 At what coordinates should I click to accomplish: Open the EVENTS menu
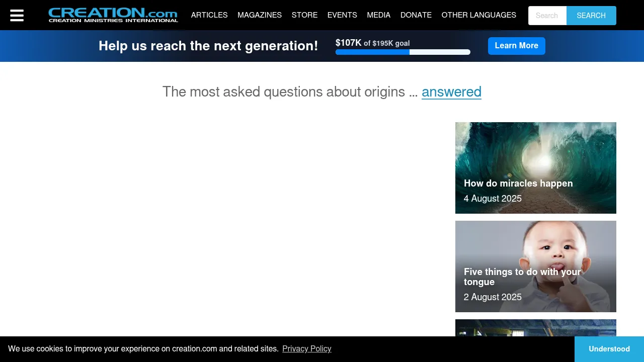342,15
